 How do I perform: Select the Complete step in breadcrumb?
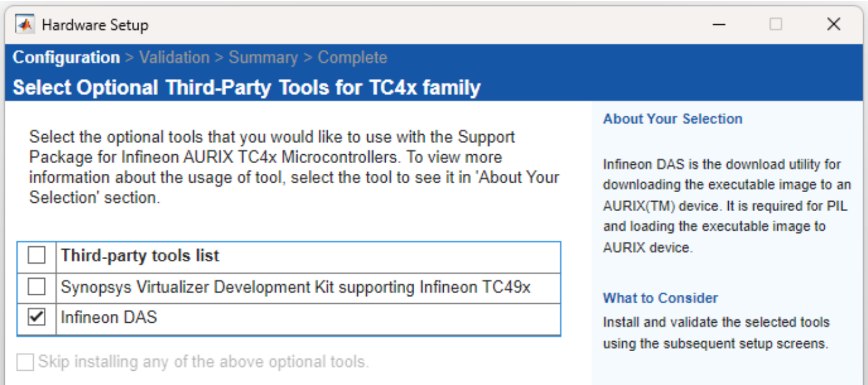point(353,58)
